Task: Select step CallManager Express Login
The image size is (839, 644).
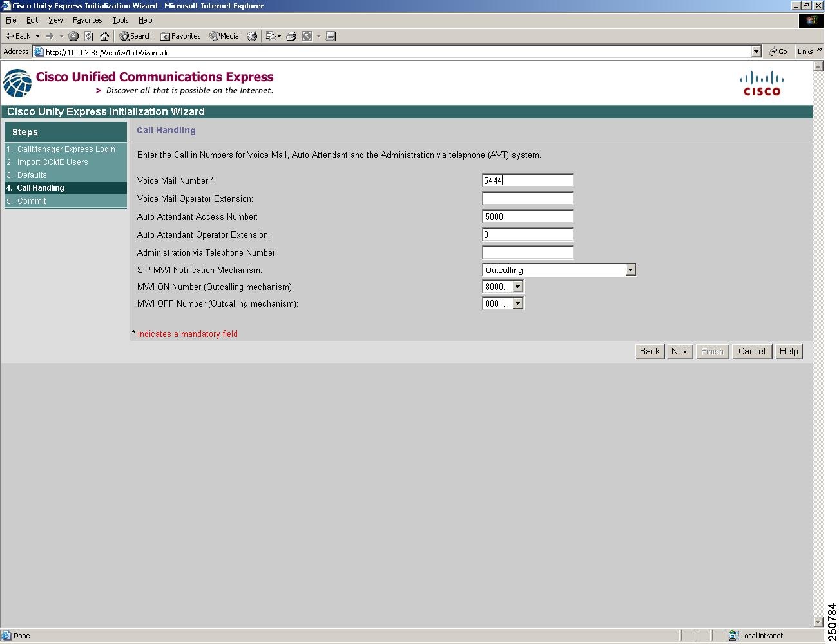Action: pos(66,149)
